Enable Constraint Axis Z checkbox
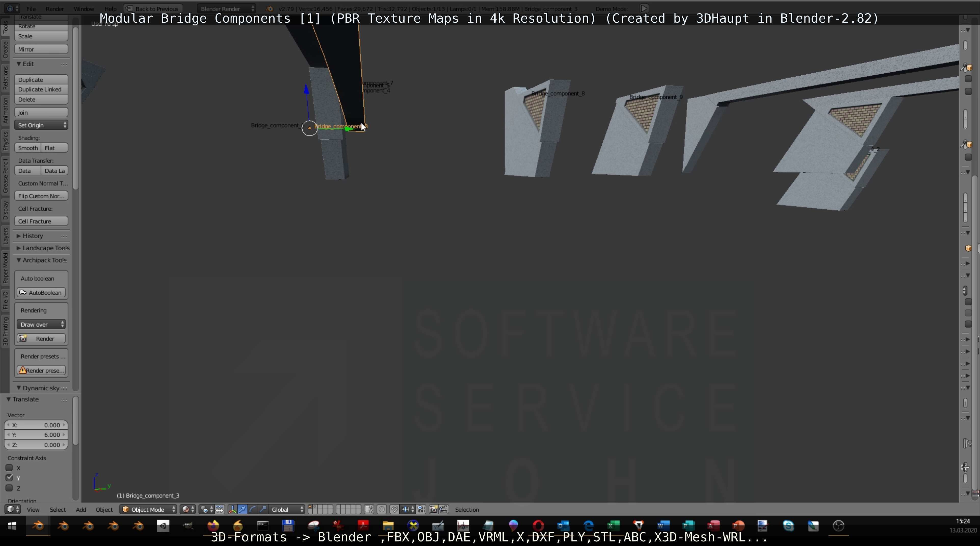 [x=9, y=488]
